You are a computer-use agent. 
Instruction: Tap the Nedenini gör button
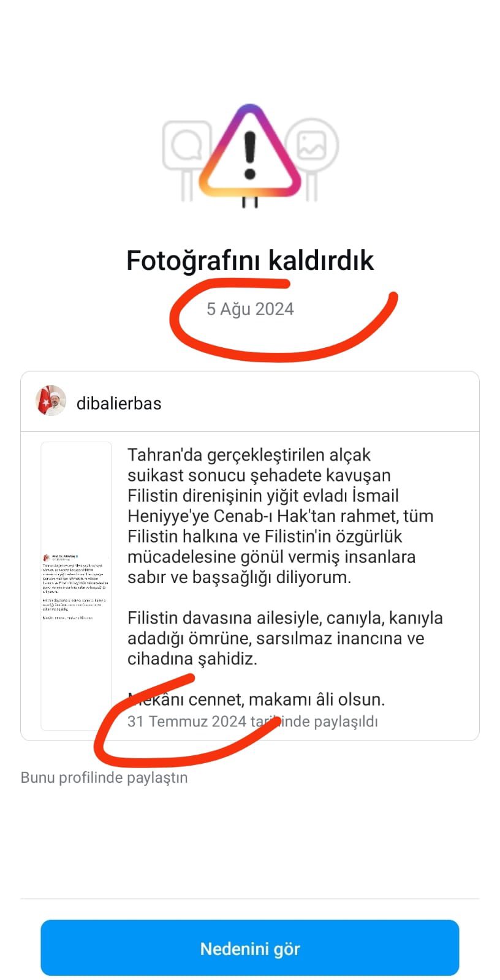(250, 948)
